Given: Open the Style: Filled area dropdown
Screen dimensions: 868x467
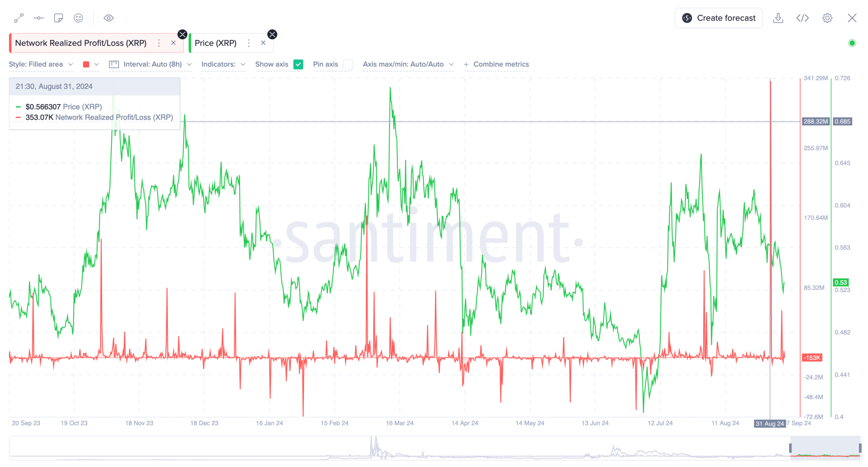Looking at the screenshot, I should [41, 64].
